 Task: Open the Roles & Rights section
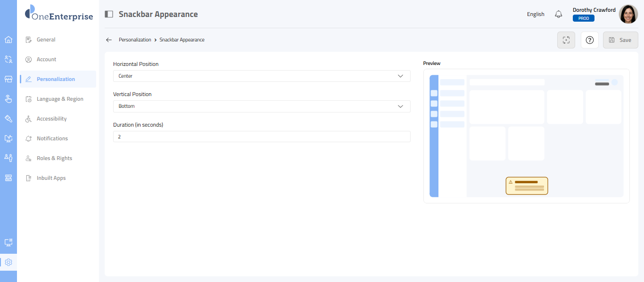(x=54, y=158)
